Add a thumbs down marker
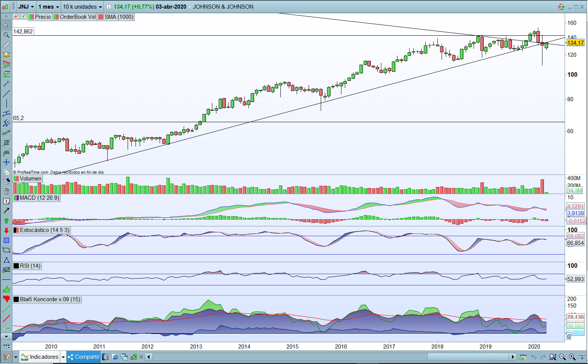This screenshot has height=364, width=588. [6, 299]
